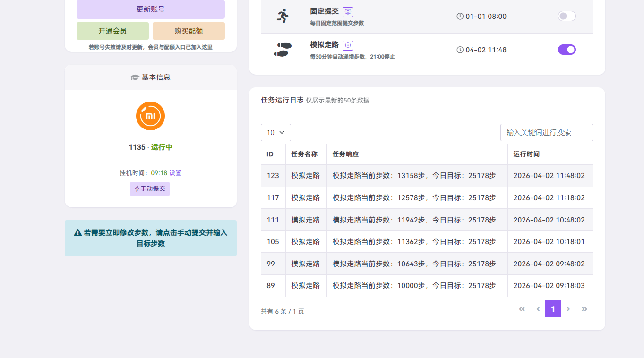Jump to the last page with double chevron

pyautogui.click(x=584, y=309)
